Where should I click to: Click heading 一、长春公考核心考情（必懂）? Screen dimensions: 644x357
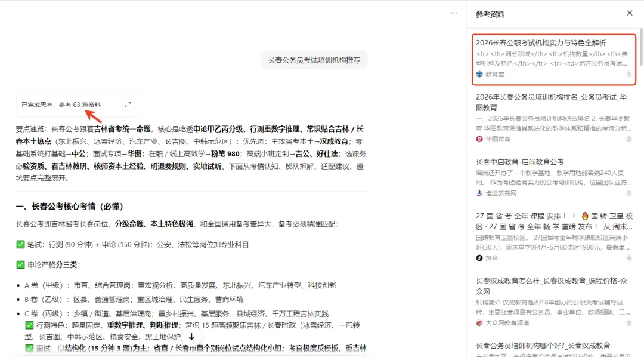(69, 207)
